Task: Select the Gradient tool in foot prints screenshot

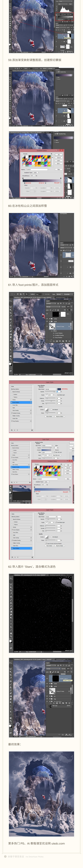Action: click(x=11, y=334)
